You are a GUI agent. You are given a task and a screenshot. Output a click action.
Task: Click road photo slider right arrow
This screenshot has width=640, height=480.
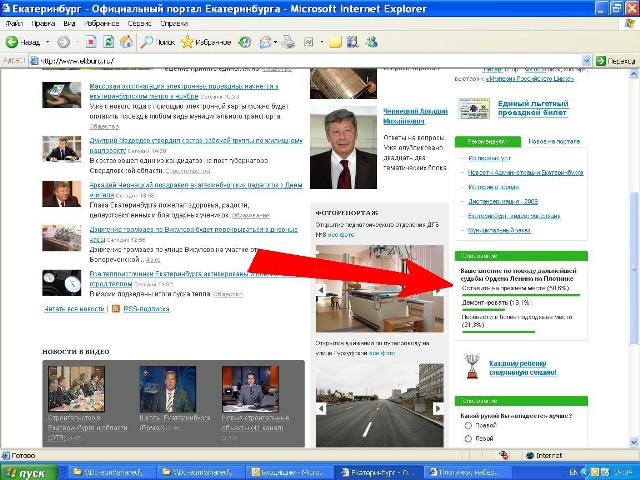[438, 408]
